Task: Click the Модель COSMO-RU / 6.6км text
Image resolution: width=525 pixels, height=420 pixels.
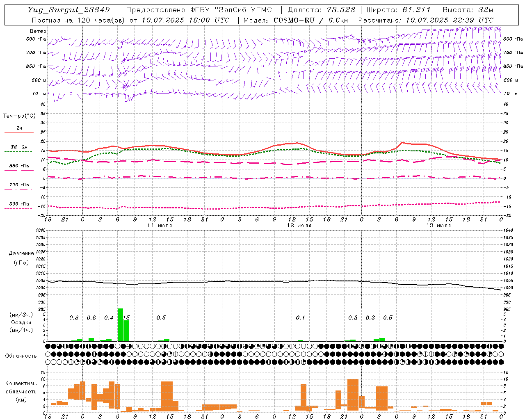Action: point(296,20)
